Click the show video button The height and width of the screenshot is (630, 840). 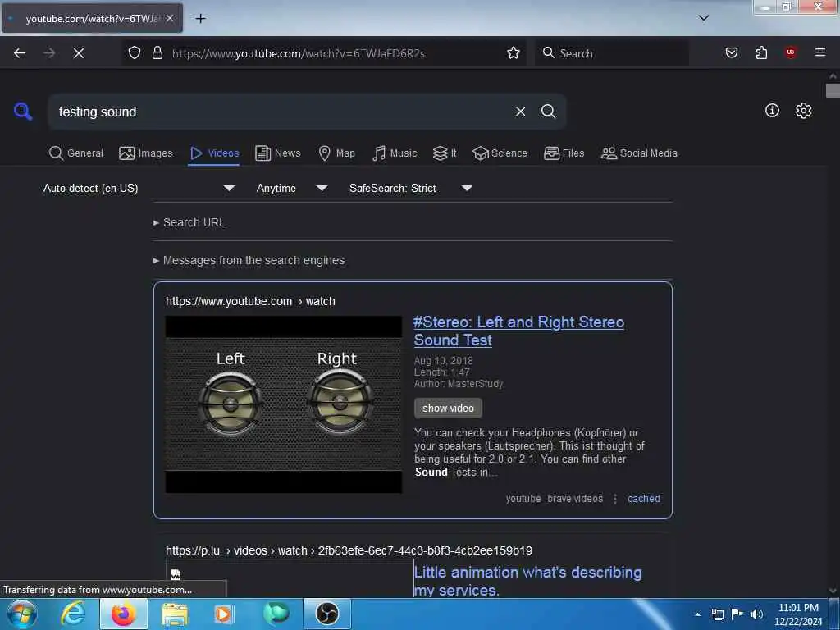[x=448, y=409]
